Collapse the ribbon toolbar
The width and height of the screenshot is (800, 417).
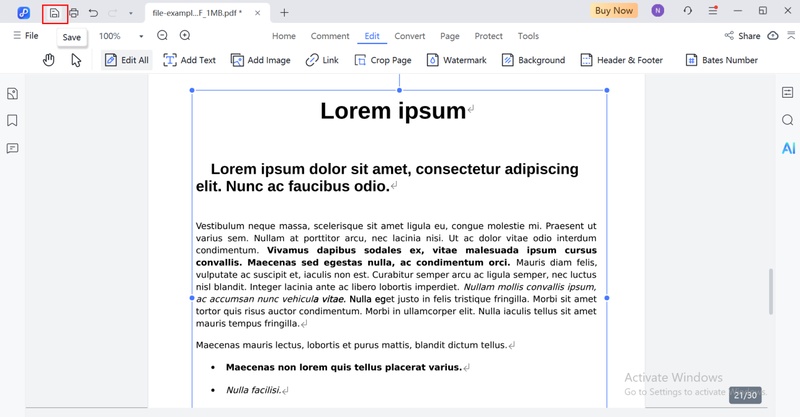tap(791, 36)
